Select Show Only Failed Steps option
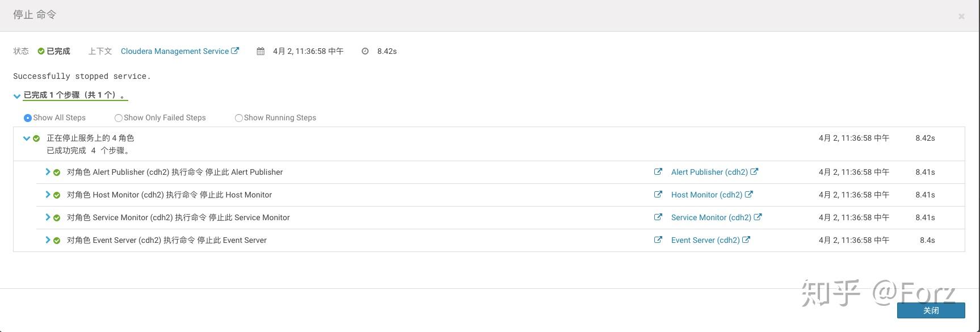This screenshot has width=980, height=332. 119,118
